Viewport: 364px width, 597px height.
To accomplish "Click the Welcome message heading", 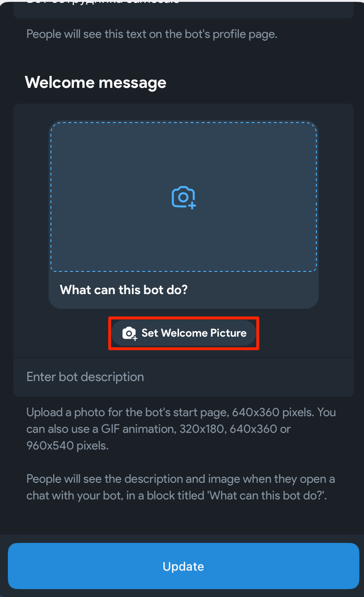I will (96, 83).
